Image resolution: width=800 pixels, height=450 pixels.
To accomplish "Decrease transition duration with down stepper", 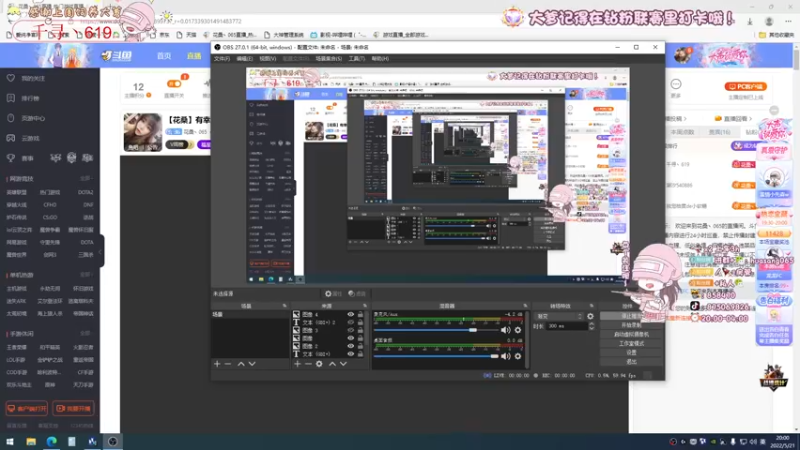I will (x=591, y=328).
